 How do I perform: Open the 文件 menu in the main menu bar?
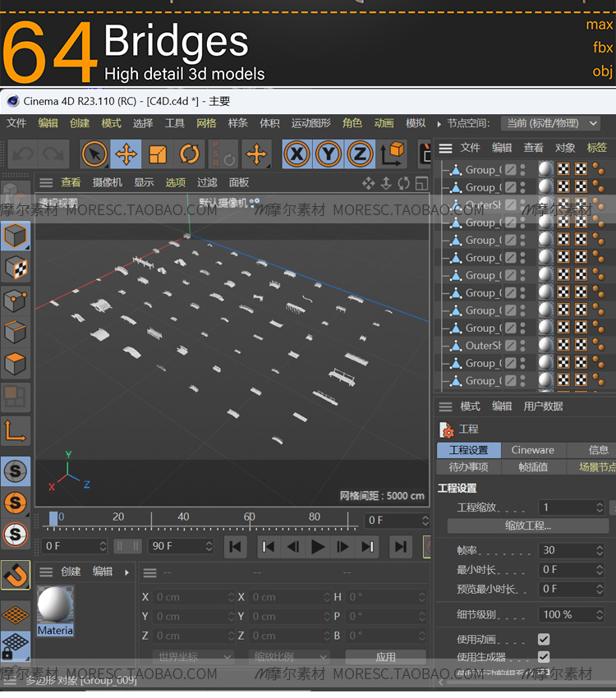pyautogui.click(x=16, y=123)
